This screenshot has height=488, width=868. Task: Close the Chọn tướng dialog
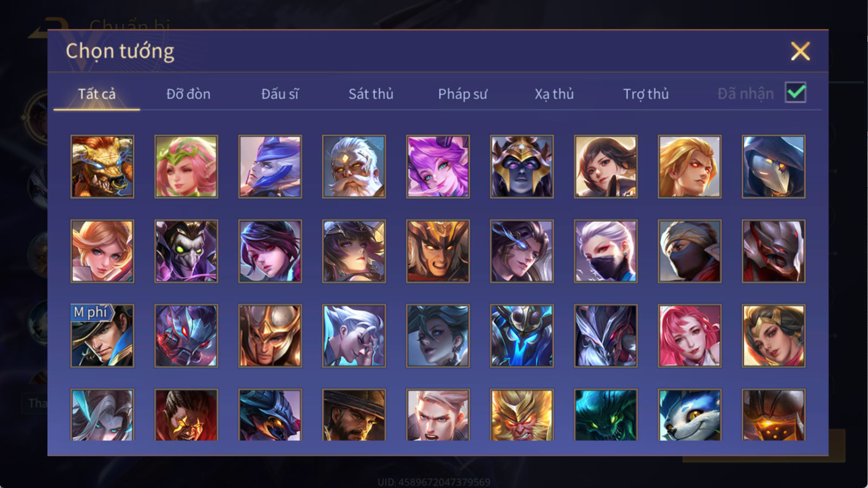click(800, 52)
